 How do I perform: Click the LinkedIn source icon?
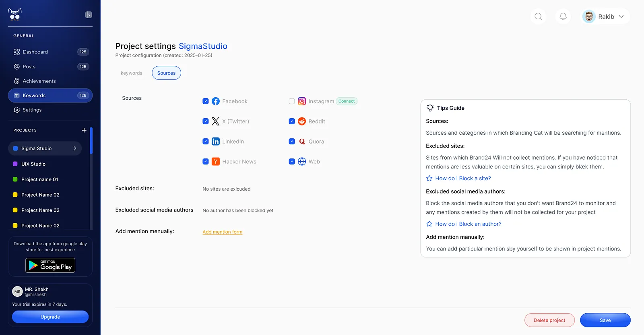[216, 142]
